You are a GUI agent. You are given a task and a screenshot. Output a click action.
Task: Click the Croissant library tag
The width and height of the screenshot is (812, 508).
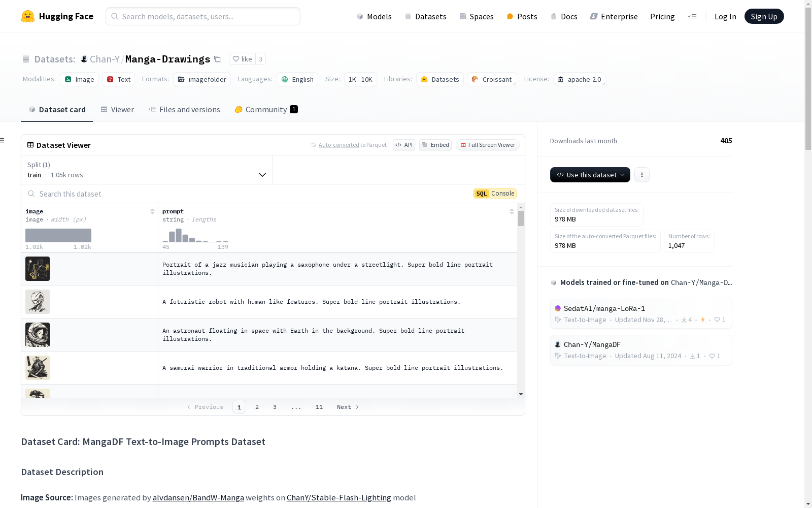pyautogui.click(x=492, y=79)
